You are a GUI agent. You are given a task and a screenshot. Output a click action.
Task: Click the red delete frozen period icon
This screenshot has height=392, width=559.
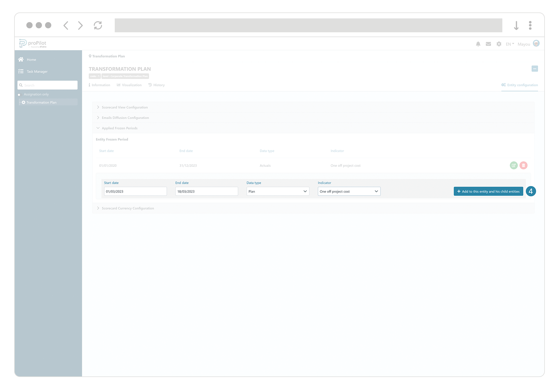click(523, 165)
